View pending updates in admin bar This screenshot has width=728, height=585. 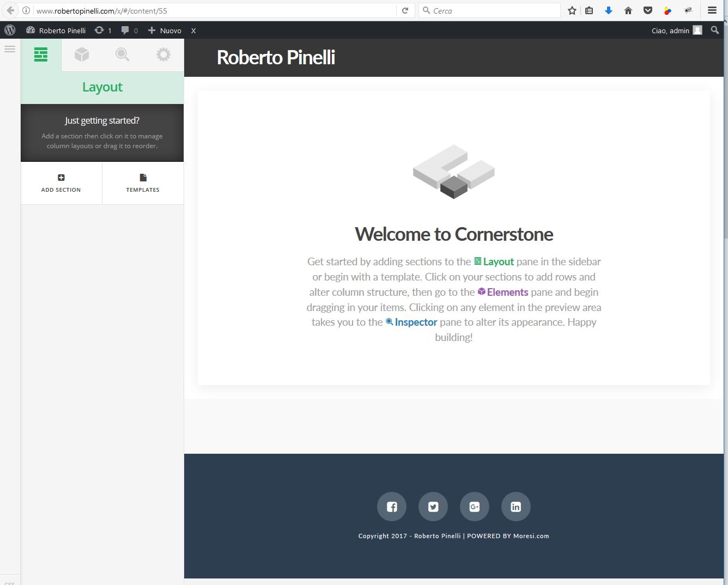(103, 31)
